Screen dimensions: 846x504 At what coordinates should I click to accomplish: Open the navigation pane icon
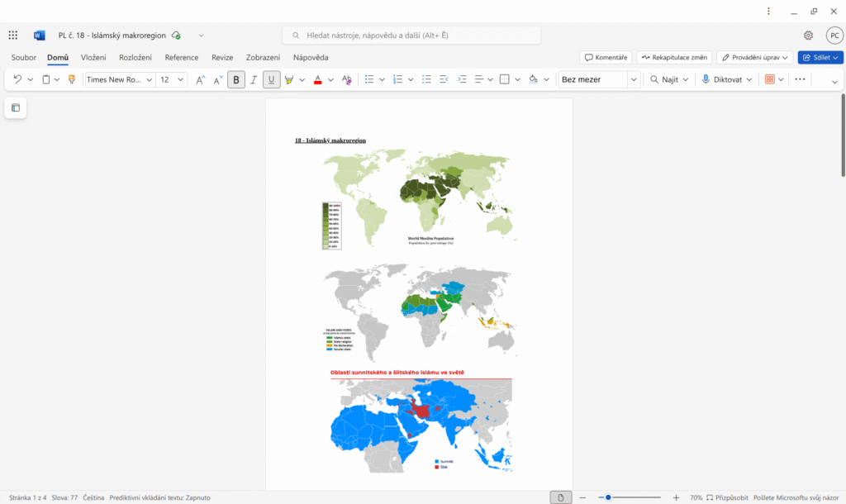[16, 108]
